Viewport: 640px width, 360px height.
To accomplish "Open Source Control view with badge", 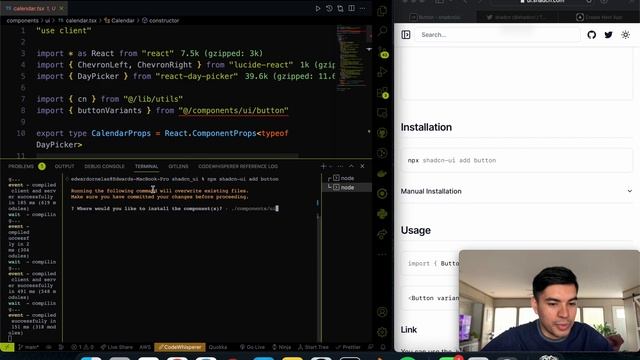I will click(382, 51).
